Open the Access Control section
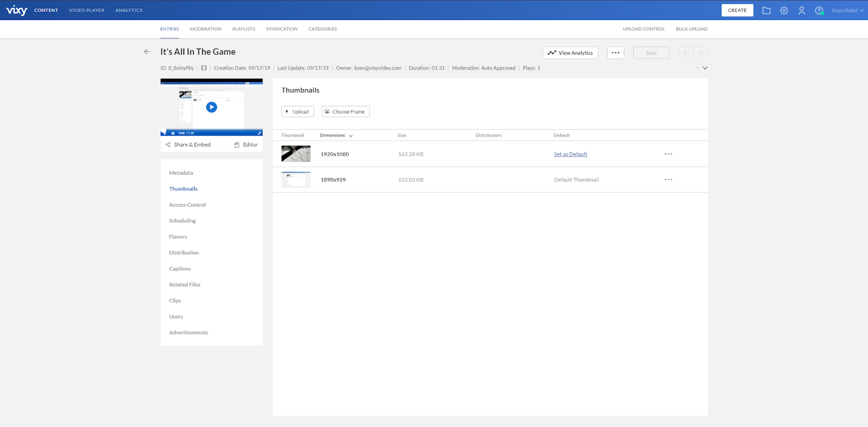 [x=187, y=205]
